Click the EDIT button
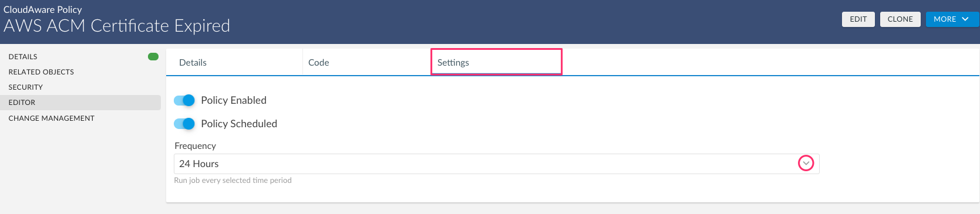The width and height of the screenshot is (980, 214). (858, 19)
